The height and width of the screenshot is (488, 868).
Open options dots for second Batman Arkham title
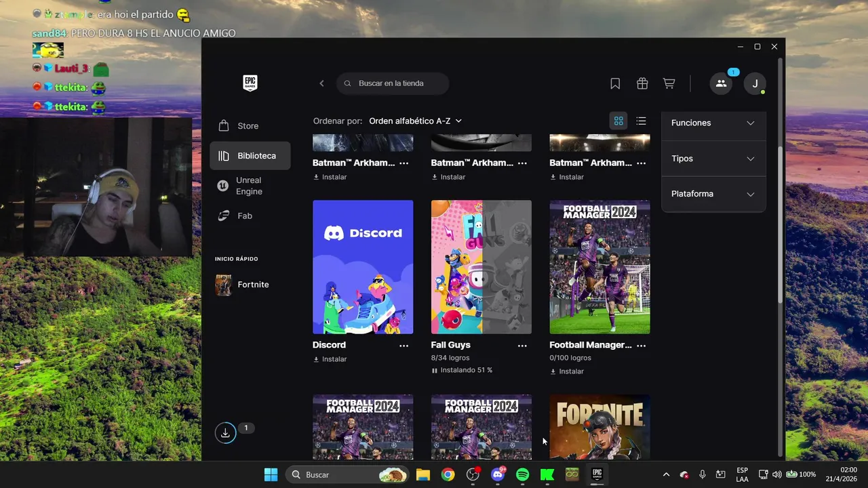[x=522, y=163]
